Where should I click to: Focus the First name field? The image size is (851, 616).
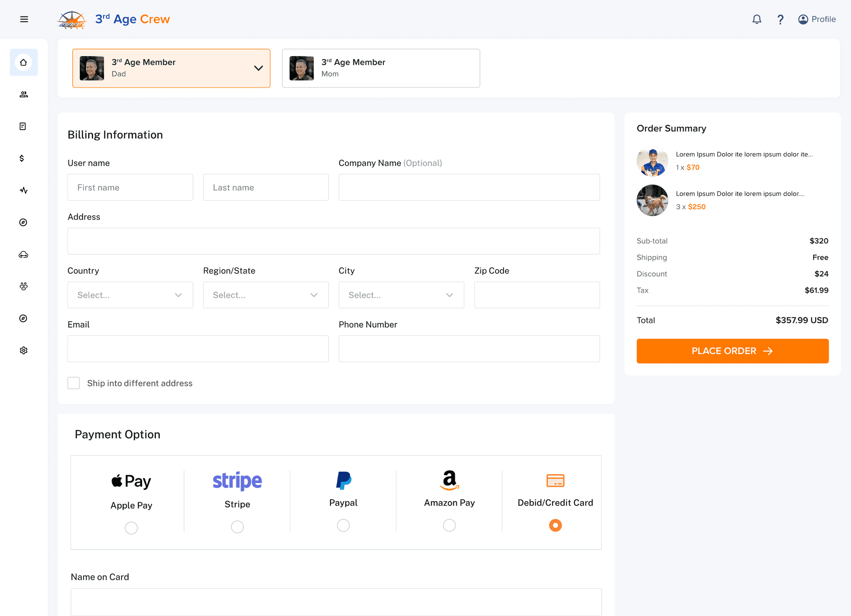(x=130, y=187)
